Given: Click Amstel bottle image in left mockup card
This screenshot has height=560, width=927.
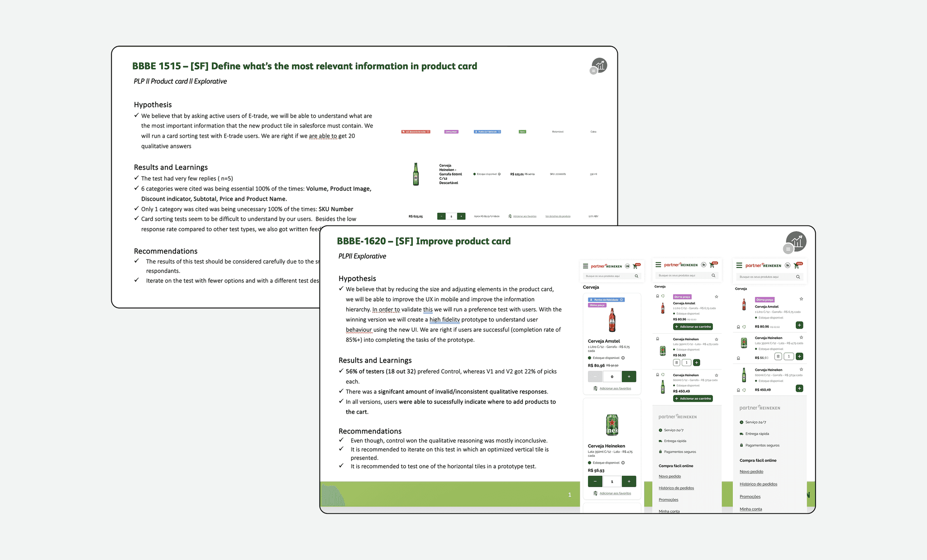Looking at the screenshot, I should click(x=612, y=320).
